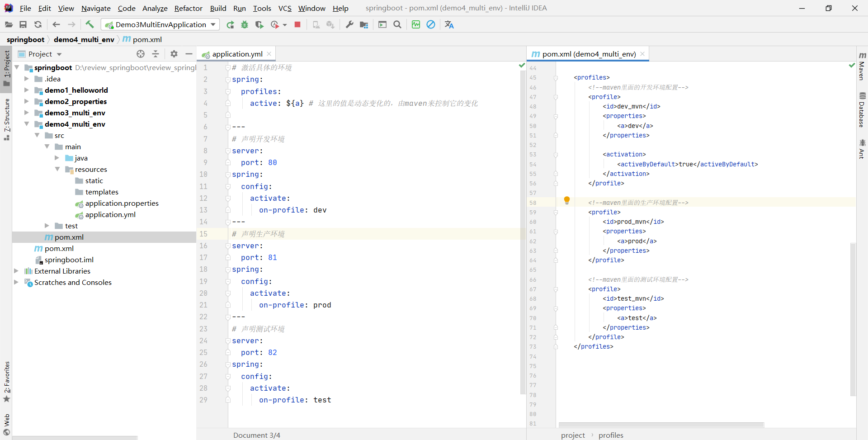Click the pom.xml editor vertical scrollbar
The height and width of the screenshot is (440, 868).
(853, 319)
